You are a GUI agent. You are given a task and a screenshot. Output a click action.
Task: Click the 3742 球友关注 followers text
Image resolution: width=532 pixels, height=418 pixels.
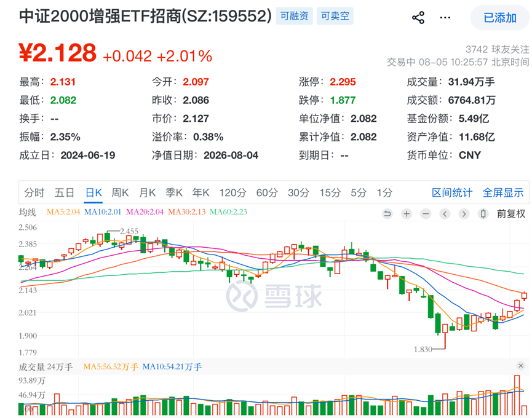pos(497,50)
